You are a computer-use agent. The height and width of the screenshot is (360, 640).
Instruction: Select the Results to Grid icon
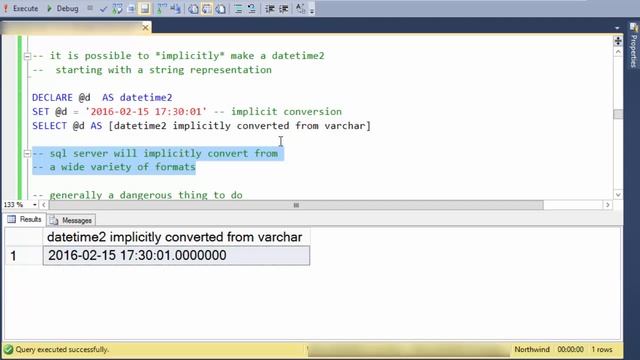(x=207, y=9)
